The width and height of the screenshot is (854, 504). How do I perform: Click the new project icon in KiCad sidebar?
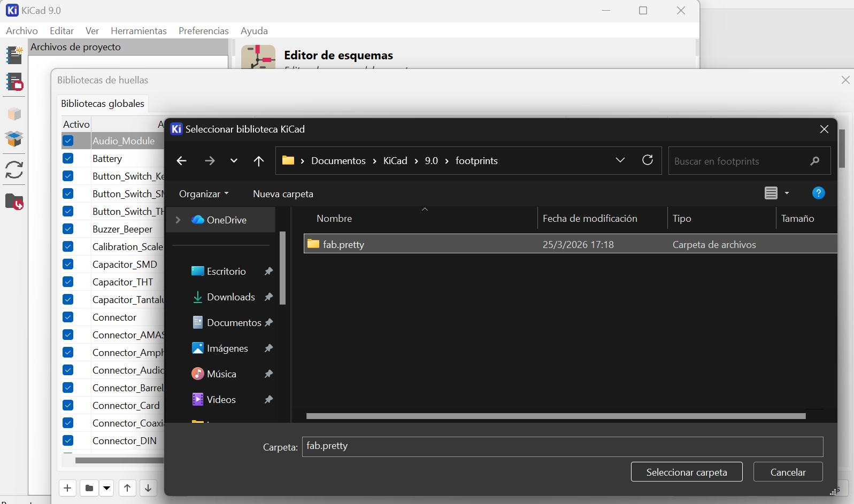14,55
